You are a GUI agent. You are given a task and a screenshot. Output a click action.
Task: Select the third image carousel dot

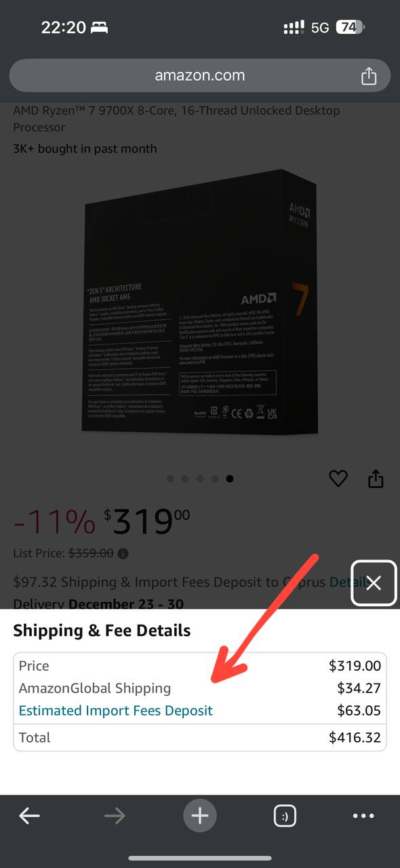coord(200,479)
